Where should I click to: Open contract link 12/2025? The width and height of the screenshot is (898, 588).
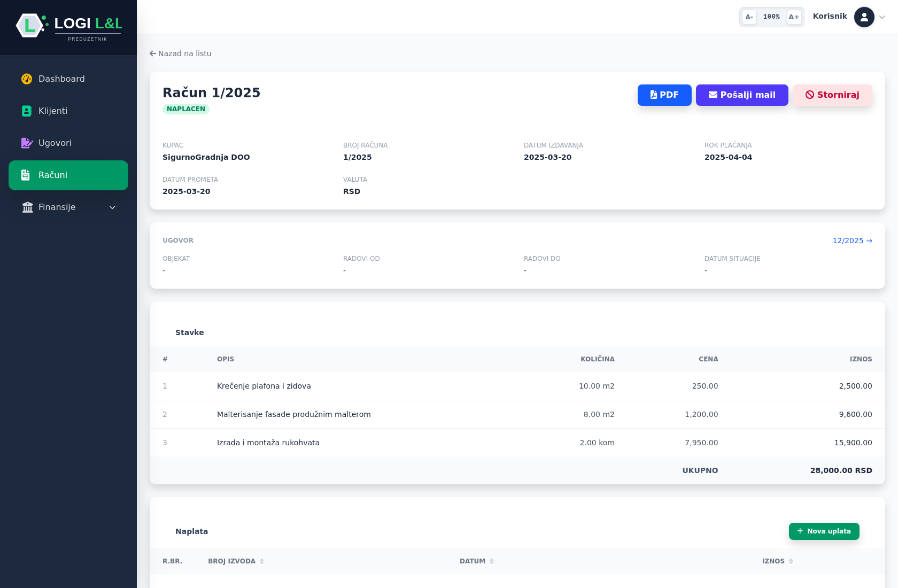852,241
